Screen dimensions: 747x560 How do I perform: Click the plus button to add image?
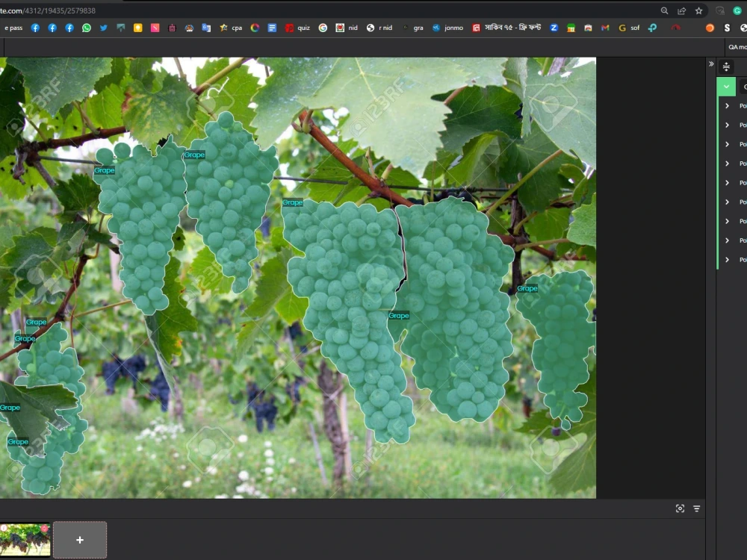click(80, 540)
